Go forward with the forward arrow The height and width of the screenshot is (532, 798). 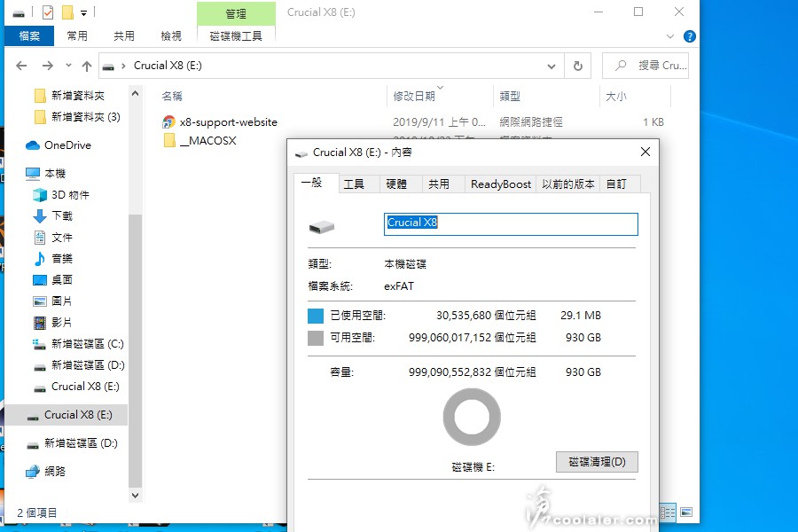pyautogui.click(x=47, y=66)
